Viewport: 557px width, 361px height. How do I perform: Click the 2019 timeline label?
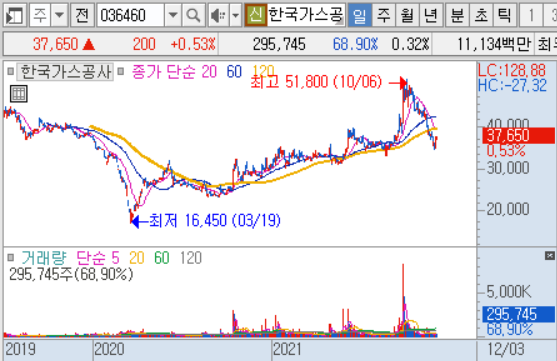[21, 349]
